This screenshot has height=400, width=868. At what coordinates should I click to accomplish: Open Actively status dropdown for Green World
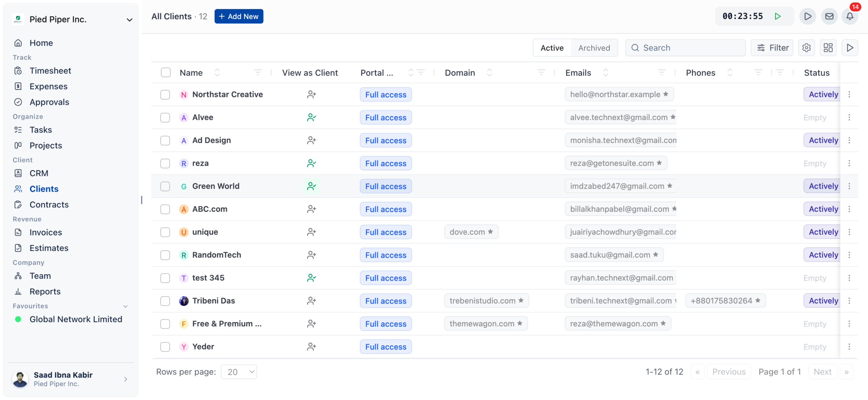(823, 186)
